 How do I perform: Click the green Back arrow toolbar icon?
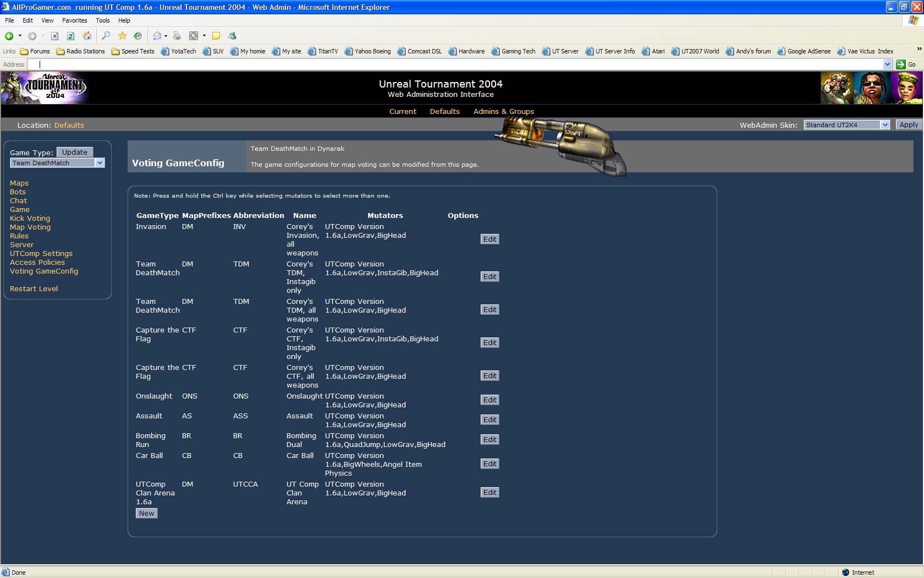(9, 36)
